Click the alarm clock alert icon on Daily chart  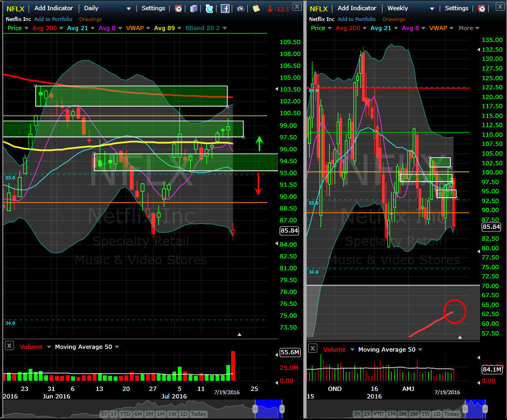178,9
